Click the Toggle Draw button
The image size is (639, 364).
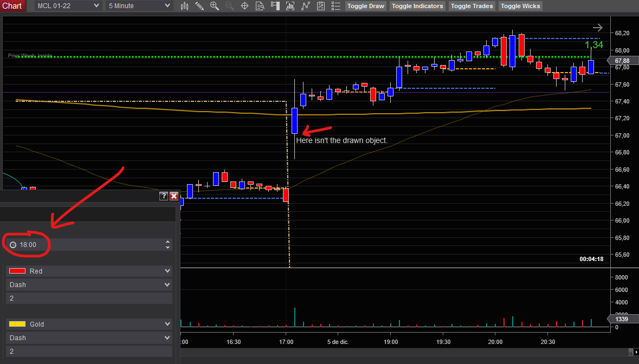(x=365, y=6)
